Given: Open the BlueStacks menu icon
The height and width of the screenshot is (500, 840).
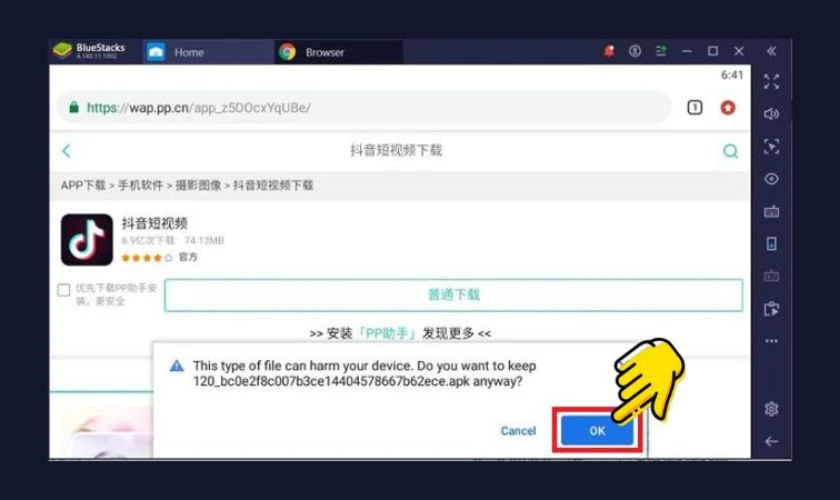Looking at the screenshot, I should pos(661,51).
